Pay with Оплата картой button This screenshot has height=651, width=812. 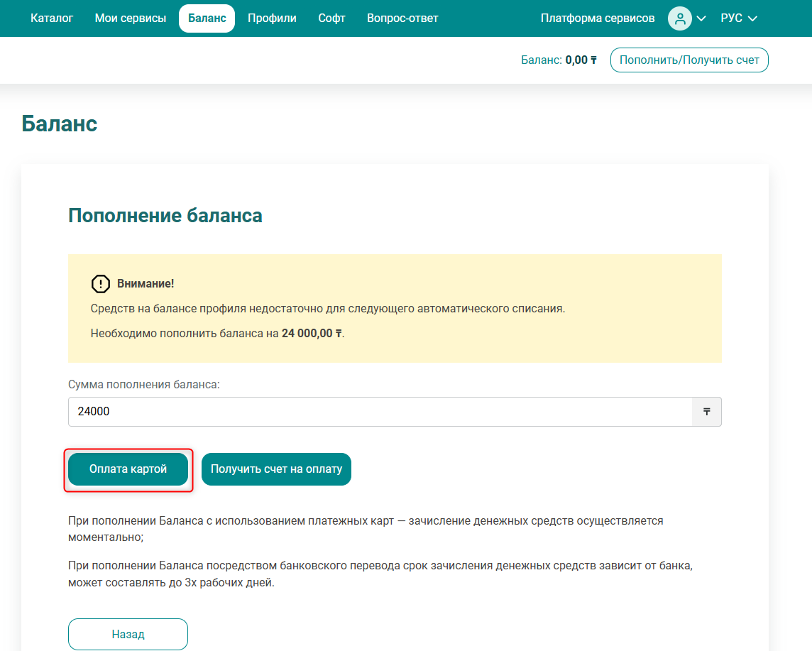tap(128, 469)
